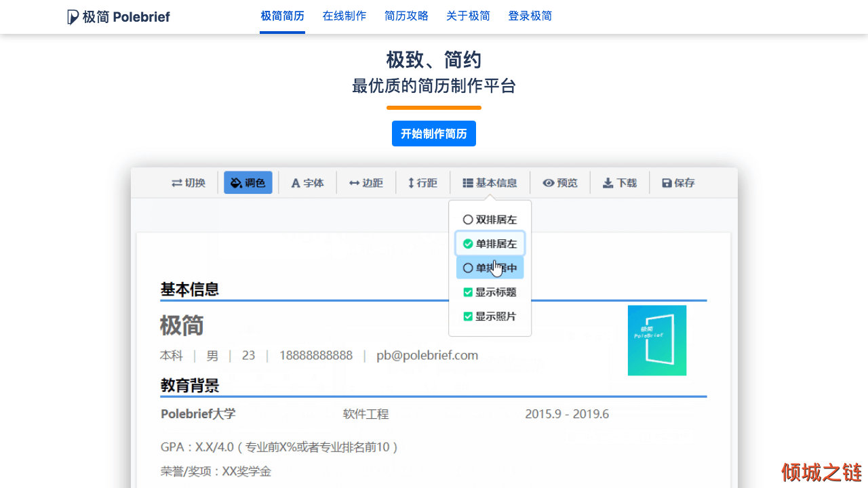Screen dimensions: 868x488
Task: Toggle the 显示照片 checkbox
Action: [x=468, y=317]
